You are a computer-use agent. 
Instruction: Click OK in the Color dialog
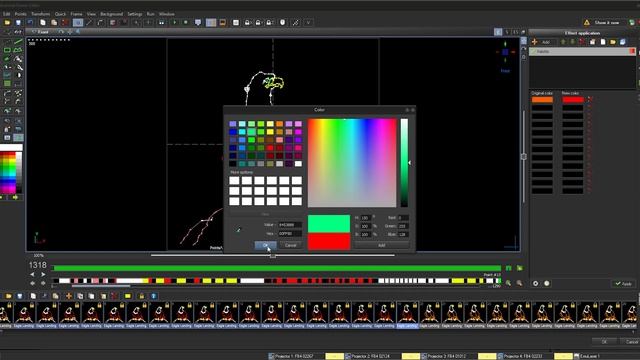tap(265, 245)
